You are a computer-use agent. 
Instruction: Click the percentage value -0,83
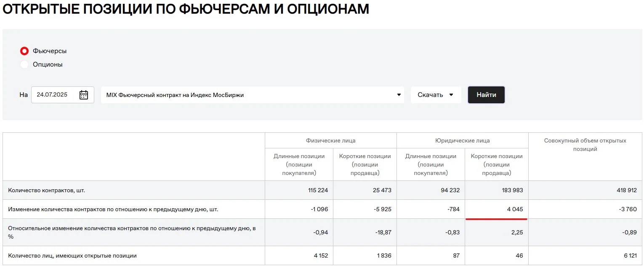pos(452,232)
